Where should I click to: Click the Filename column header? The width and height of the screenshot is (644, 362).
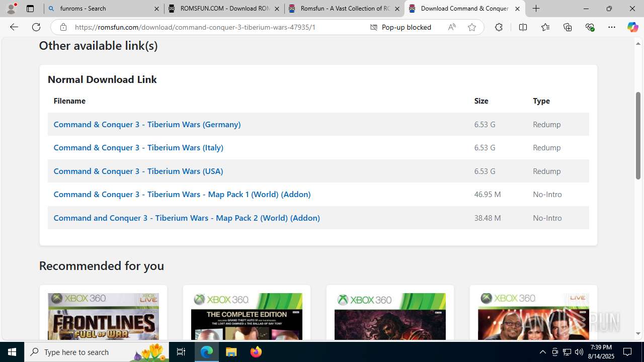(69, 101)
